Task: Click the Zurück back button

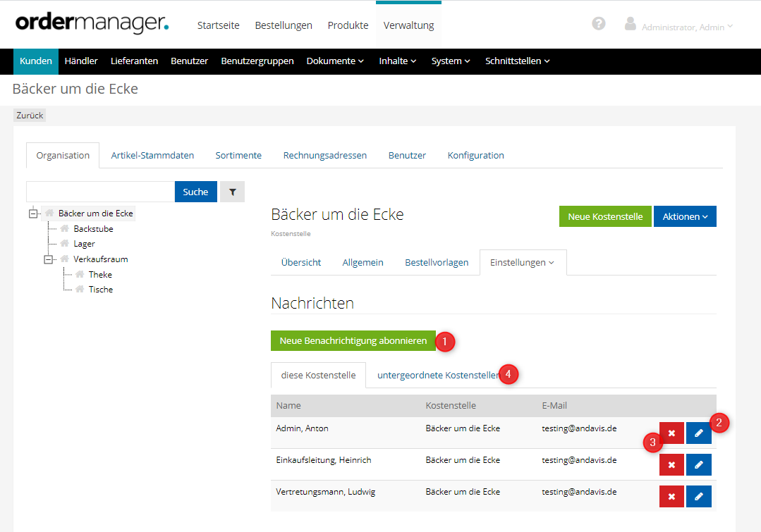Action: 30,116
